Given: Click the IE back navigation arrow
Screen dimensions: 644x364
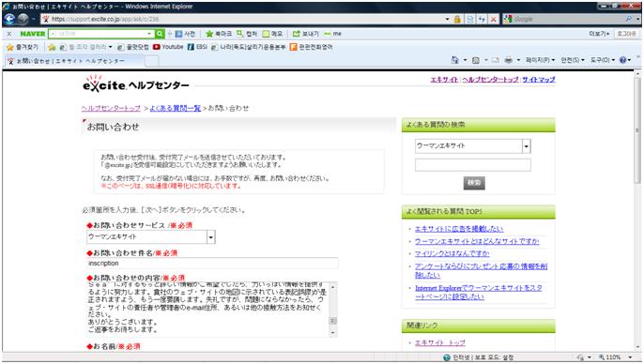Looking at the screenshot, I should pos(9,19).
